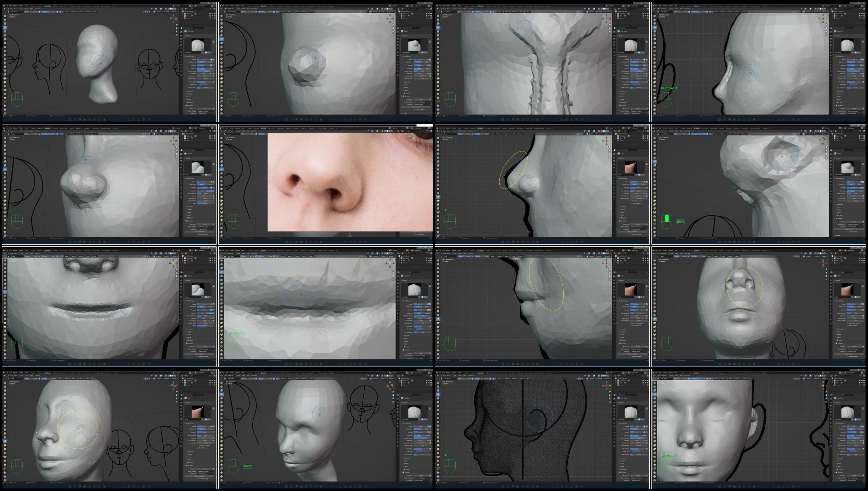The image size is (868, 491).
Task: Click the Detail Flood Fill button in nose profile frame
Action: coord(632,232)
